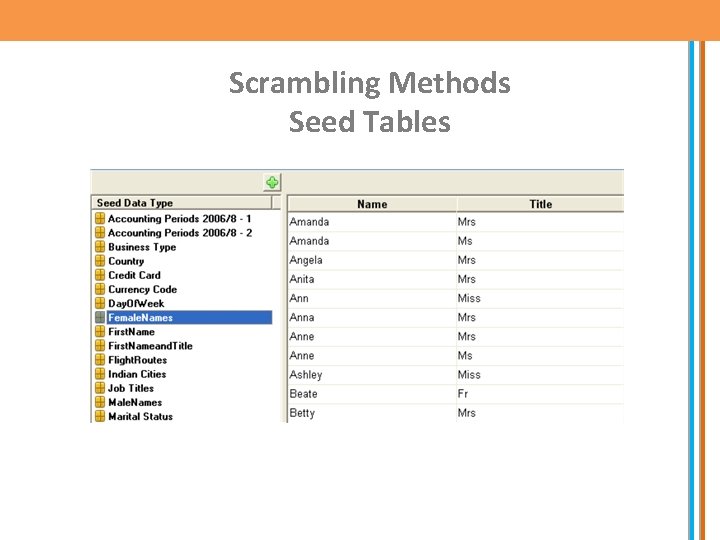The image size is (720, 540).
Task: Click the Marital Status seed icon
Action: [x=100, y=416]
